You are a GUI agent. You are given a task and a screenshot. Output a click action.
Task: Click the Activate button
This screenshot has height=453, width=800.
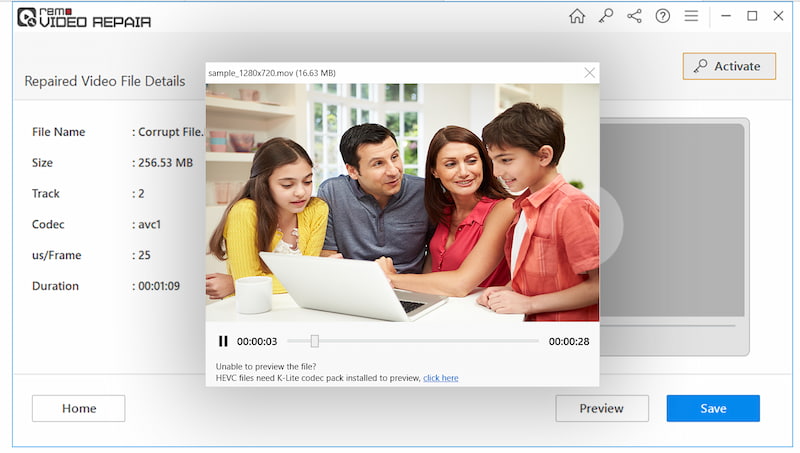coord(729,66)
